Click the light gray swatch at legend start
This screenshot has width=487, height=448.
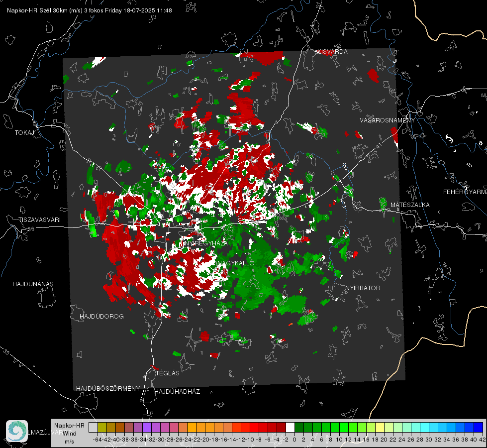pyautogui.click(x=93, y=427)
